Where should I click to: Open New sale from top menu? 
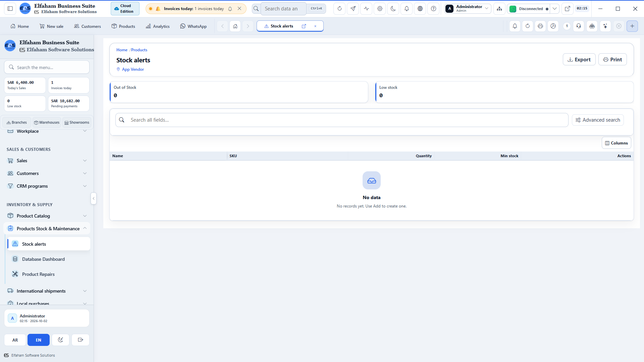(x=51, y=26)
